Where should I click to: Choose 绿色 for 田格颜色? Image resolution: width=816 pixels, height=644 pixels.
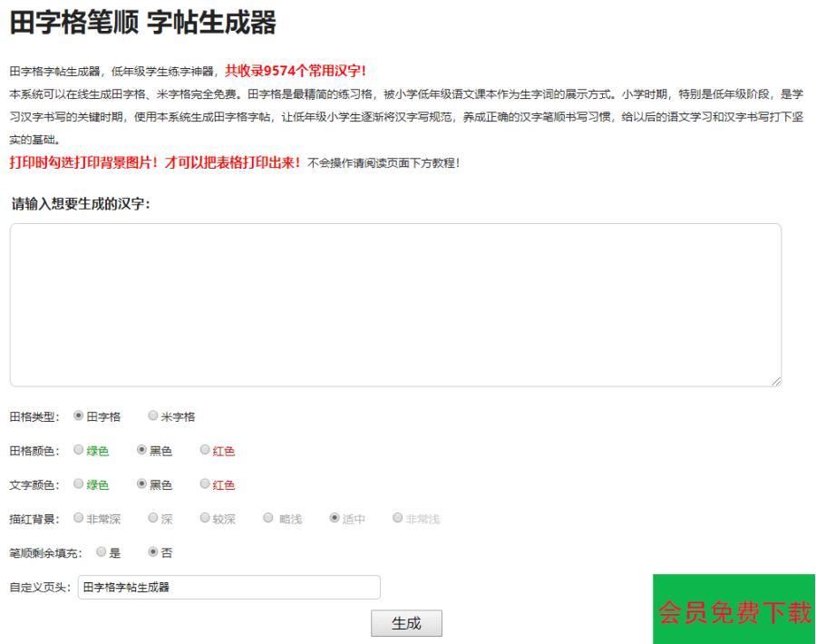(78, 450)
